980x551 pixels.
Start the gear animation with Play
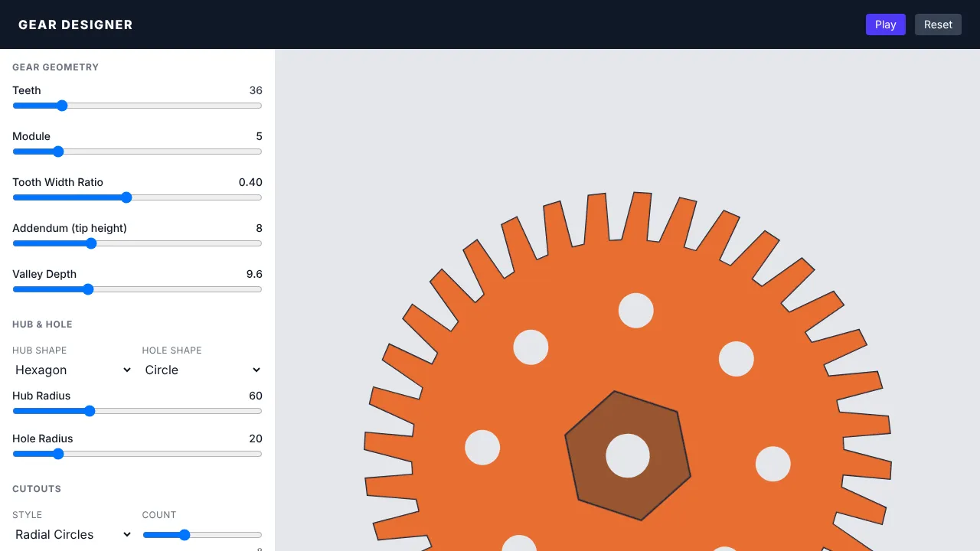(886, 24)
